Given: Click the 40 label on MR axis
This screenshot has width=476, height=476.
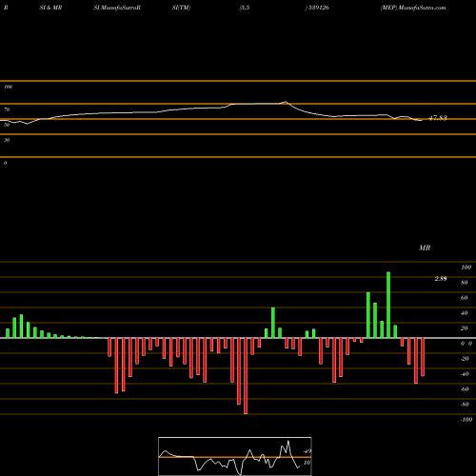Looking at the screenshot, I should pyautogui.click(x=465, y=313).
